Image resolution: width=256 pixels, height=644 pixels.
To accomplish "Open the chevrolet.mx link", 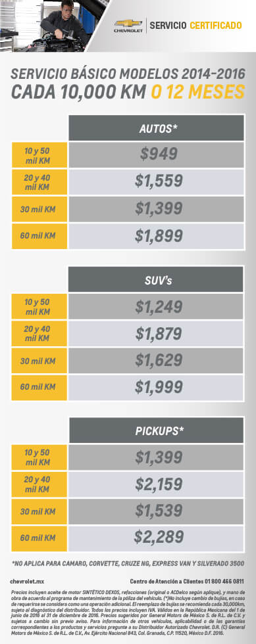I will [27, 581].
